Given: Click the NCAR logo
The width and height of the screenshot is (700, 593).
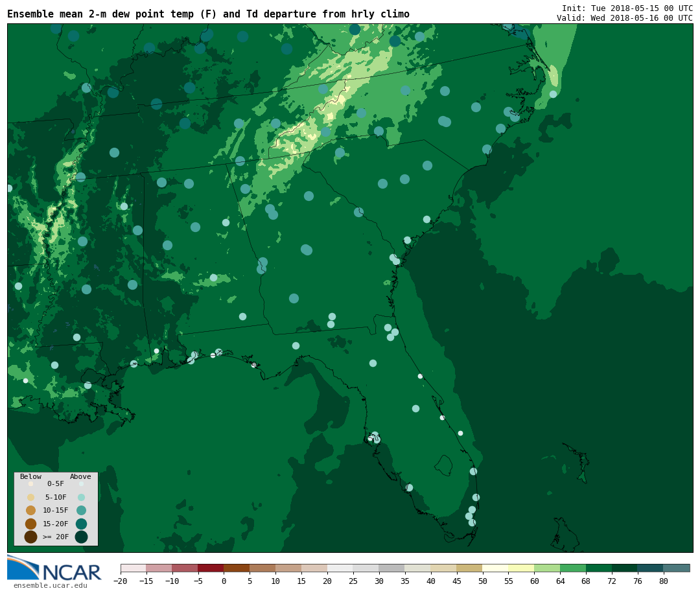Looking at the screenshot, I should coord(54,568).
